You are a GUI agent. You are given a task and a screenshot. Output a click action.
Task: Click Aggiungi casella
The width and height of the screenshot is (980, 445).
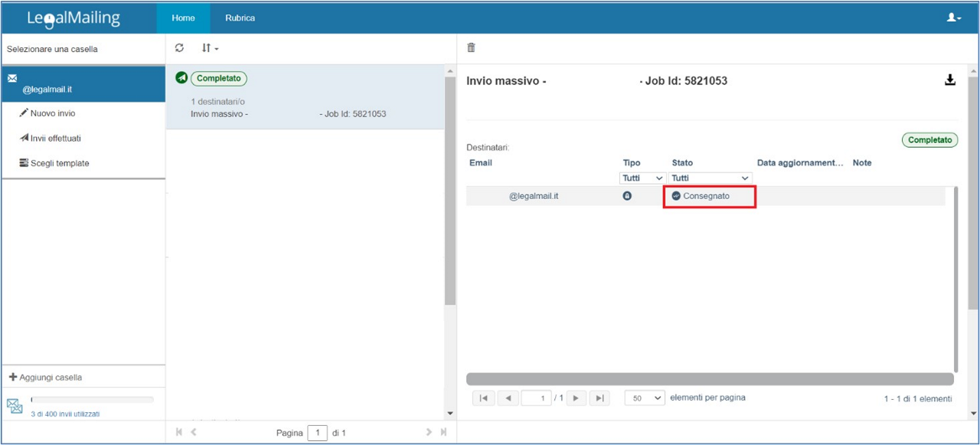(50, 378)
